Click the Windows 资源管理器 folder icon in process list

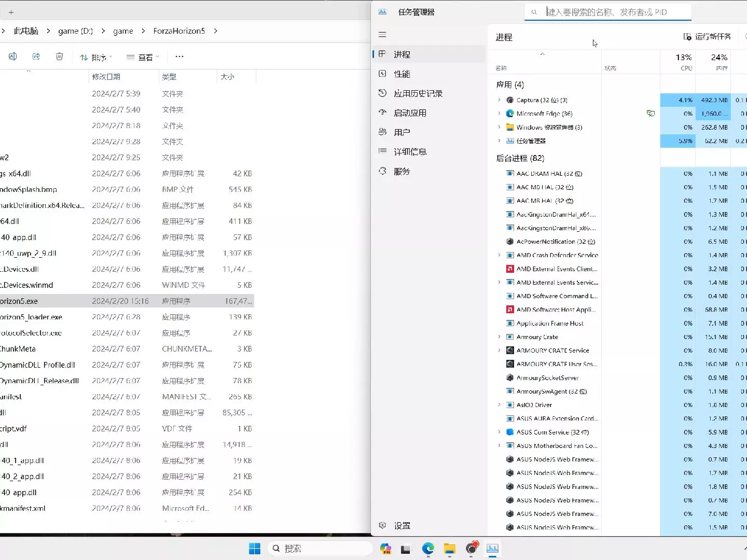point(510,127)
